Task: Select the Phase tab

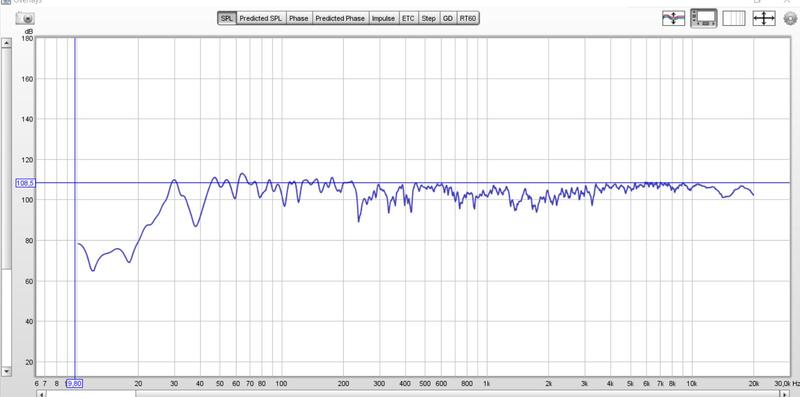Action: pos(298,18)
